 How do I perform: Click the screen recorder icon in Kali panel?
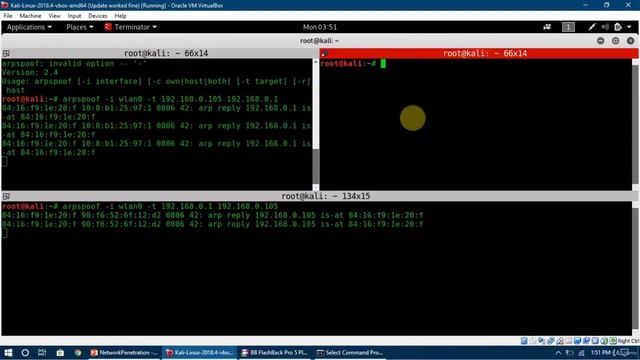(547, 27)
